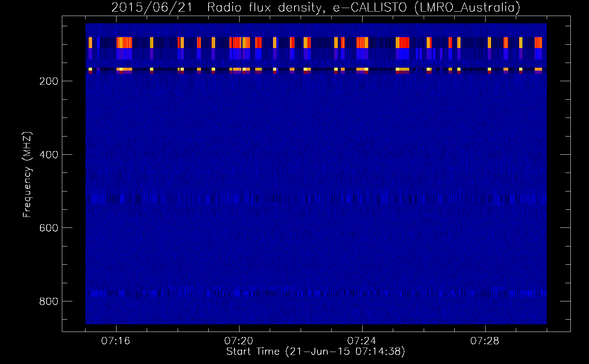Click the "Frequency (MHZ)" axis label
Image resolution: width=589 pixels, height=364 pixels.
[x=27, y=175]
